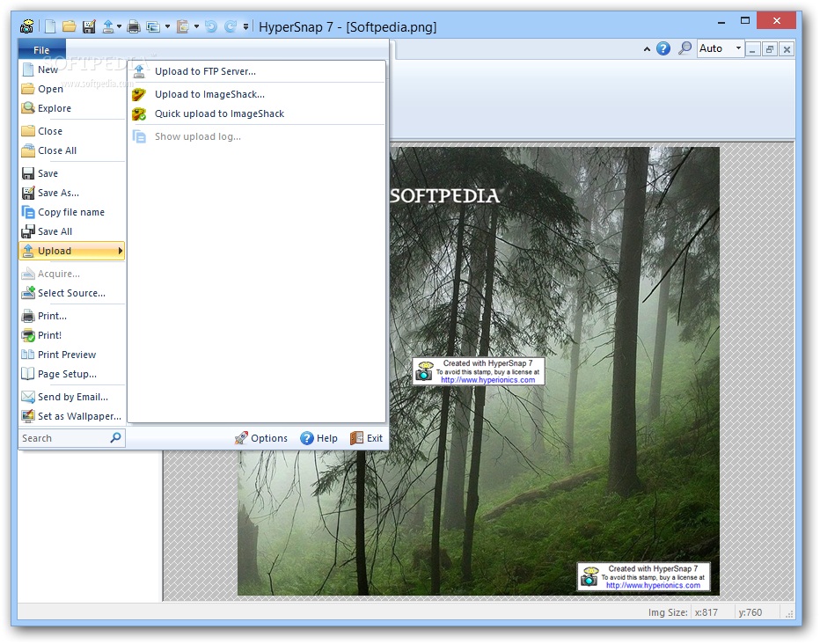Image resolution: width=820 pixels, height=644 pixels.
Task: Click the x:817 image size value
Action: point(706,612)
